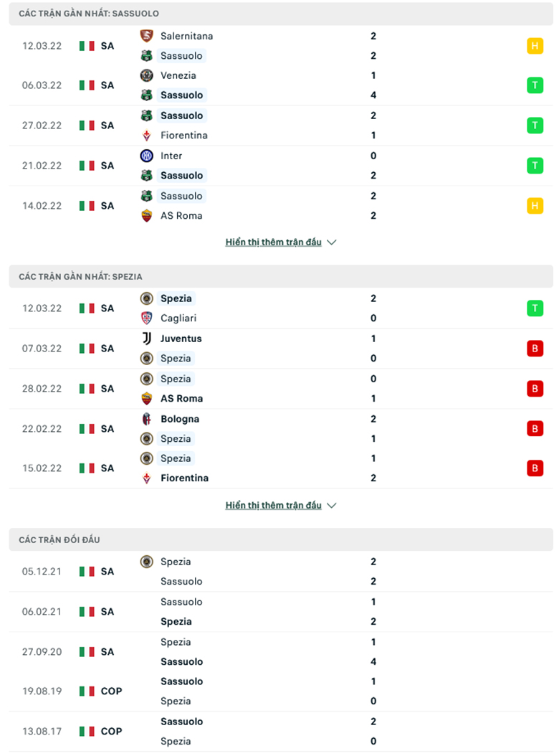Click the Italian flag next to 05.12.21
This screenshot has height=756, width=559.
point(85,571)
